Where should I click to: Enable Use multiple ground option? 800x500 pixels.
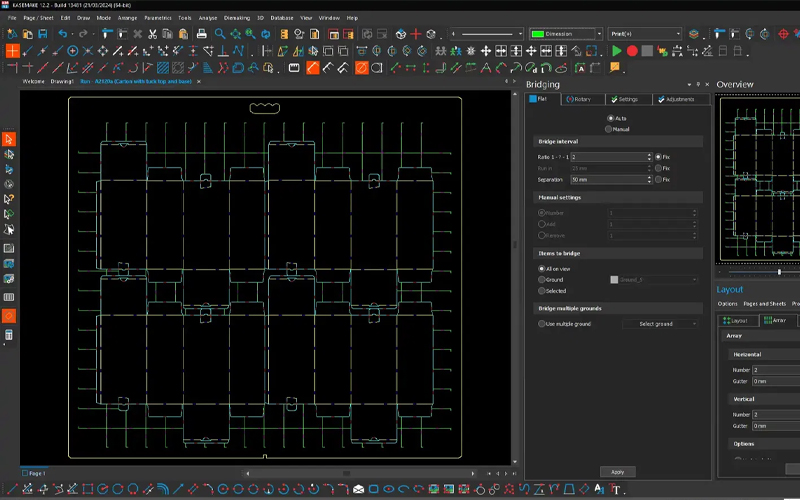point(543,324)
